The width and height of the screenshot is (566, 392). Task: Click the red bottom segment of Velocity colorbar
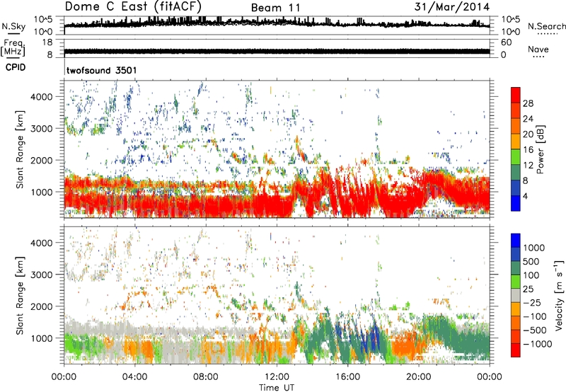click(516, 350)
